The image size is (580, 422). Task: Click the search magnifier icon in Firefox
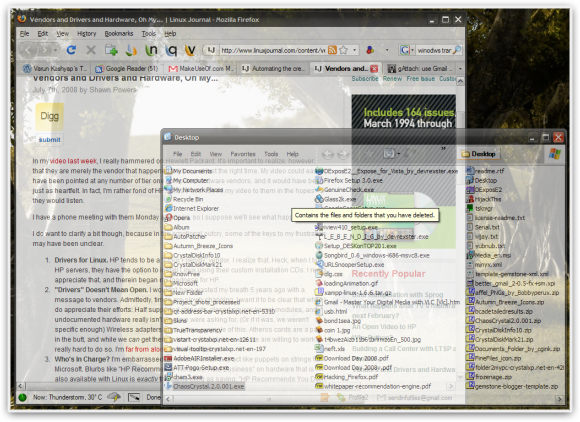click(x=457, y=50)
